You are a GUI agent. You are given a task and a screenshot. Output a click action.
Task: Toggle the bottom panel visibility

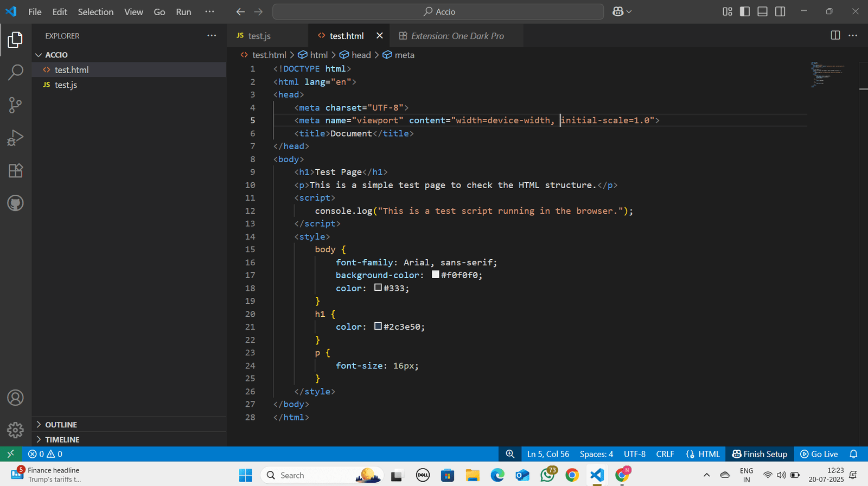point(762,11)
